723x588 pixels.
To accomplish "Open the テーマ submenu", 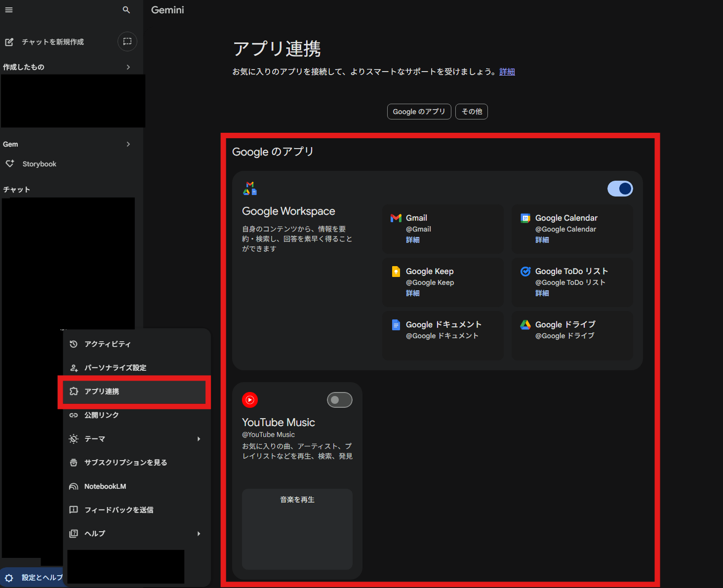I will click(x=134, y=439).
